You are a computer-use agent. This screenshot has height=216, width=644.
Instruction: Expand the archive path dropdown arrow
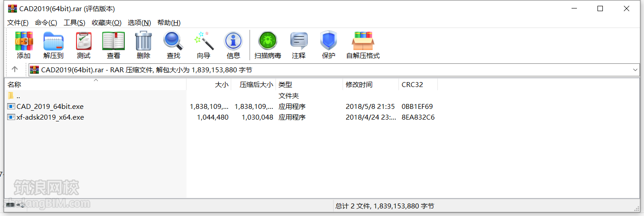coord(636,70)
